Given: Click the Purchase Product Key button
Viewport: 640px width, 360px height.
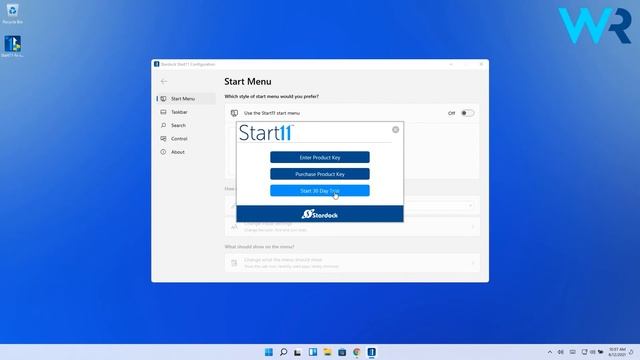Looking at the screenshot, I should tap(320, 174).
